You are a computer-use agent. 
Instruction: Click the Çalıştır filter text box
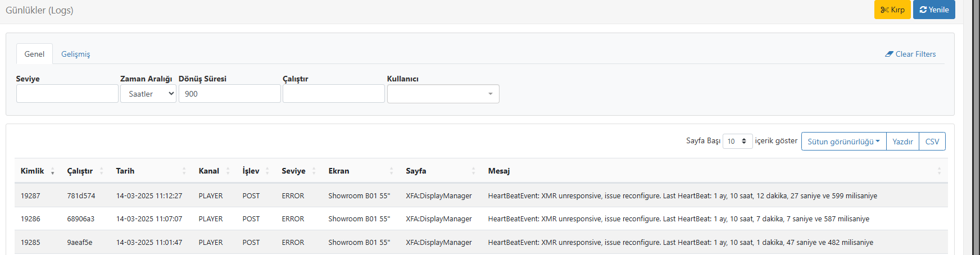pos(334,94)
